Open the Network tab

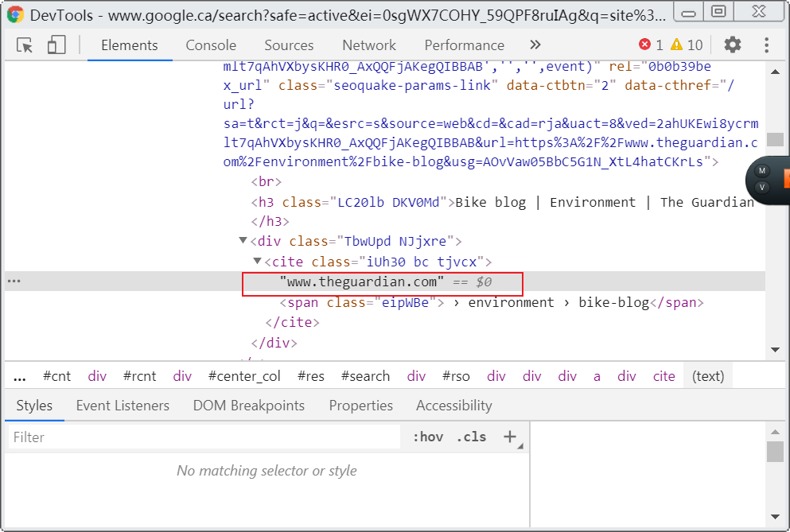pyautogui.click(x=369, y=45)
